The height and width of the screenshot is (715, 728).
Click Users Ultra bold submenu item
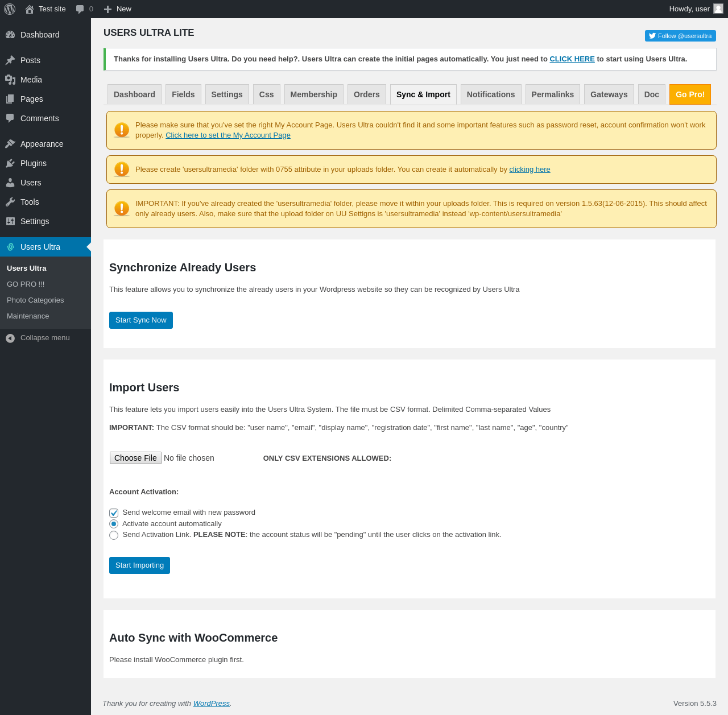pos(45,268)
